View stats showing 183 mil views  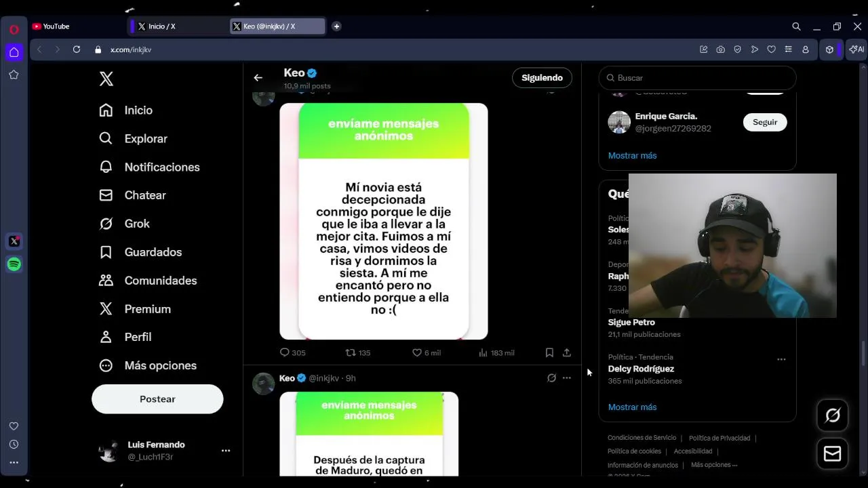coord(496,352)
